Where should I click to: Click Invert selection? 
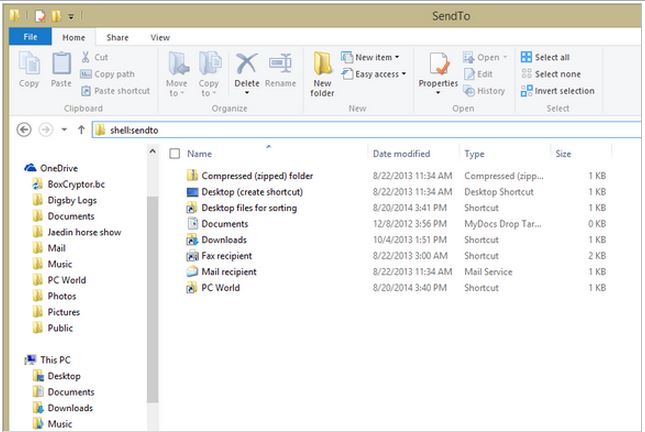tap(557, 91)
